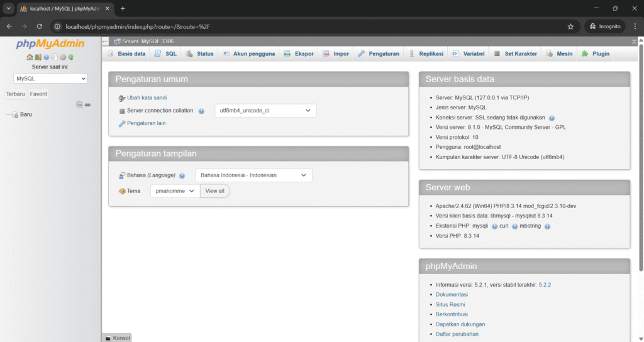Unlink from main panel chain icon
The image size is (644, 342).
click(x=87, y=105)
